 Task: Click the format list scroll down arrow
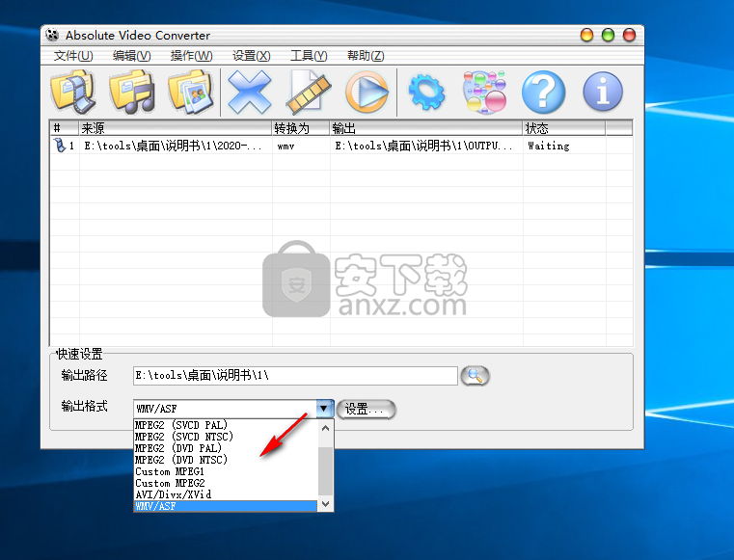click(325, 504)
